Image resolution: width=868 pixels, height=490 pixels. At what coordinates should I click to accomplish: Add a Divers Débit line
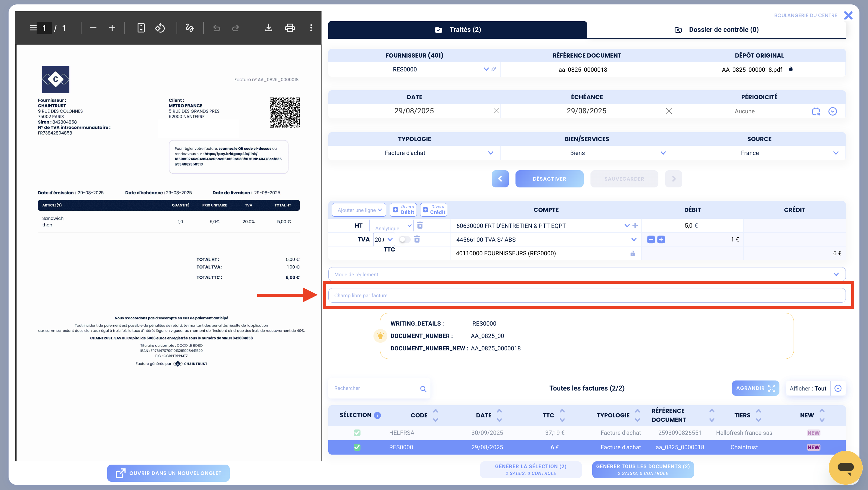click(x=403, y=210)
